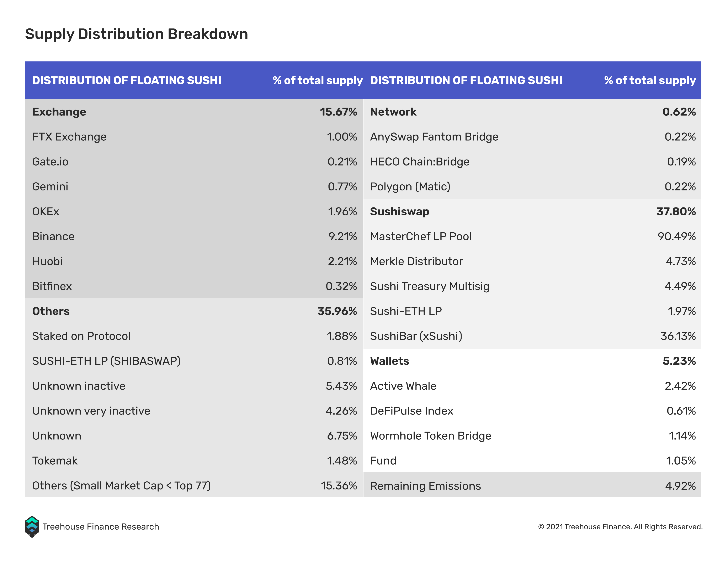Select the Unknown very inactive row
The width and height of the screenshot is (728, 563).
point(194,411)
